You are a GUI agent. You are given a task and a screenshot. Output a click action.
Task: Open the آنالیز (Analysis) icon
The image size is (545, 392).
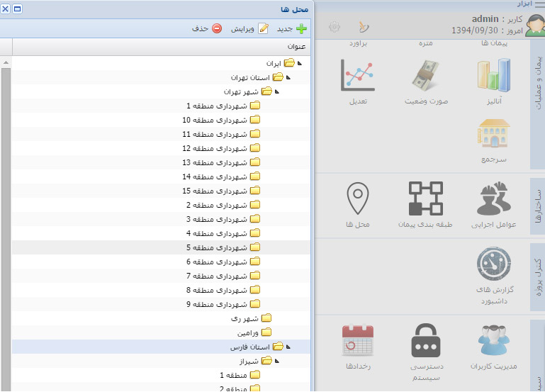coord(494,74)
